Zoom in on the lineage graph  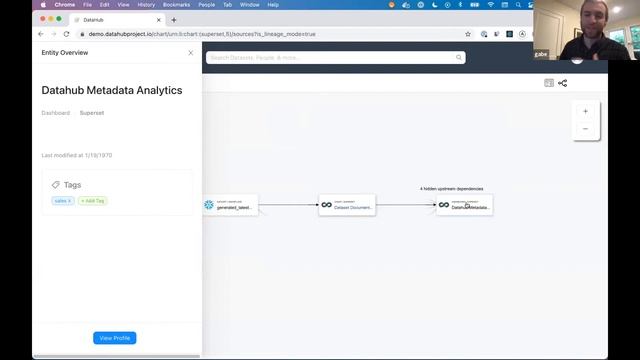pyautogui.click(x=585, y=111)
